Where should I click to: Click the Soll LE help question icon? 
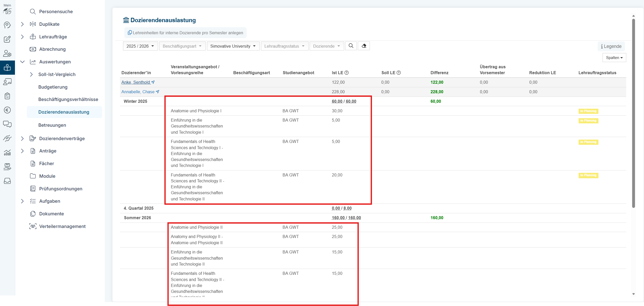398,73
